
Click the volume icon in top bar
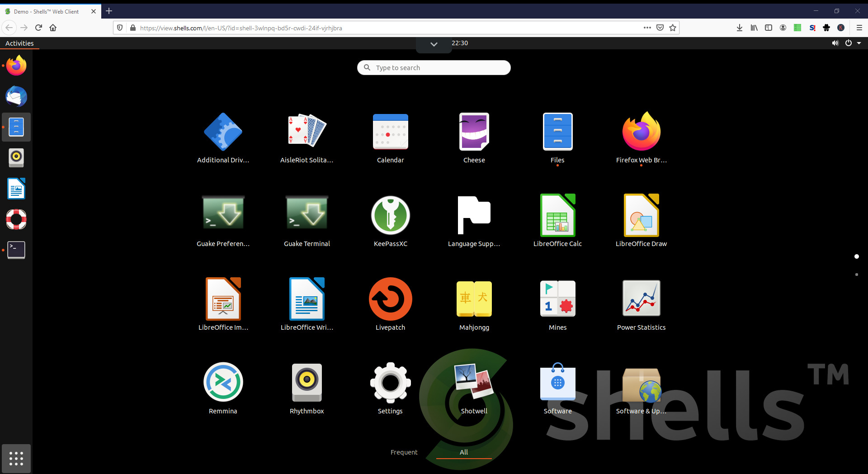click(x=835, y=43)
